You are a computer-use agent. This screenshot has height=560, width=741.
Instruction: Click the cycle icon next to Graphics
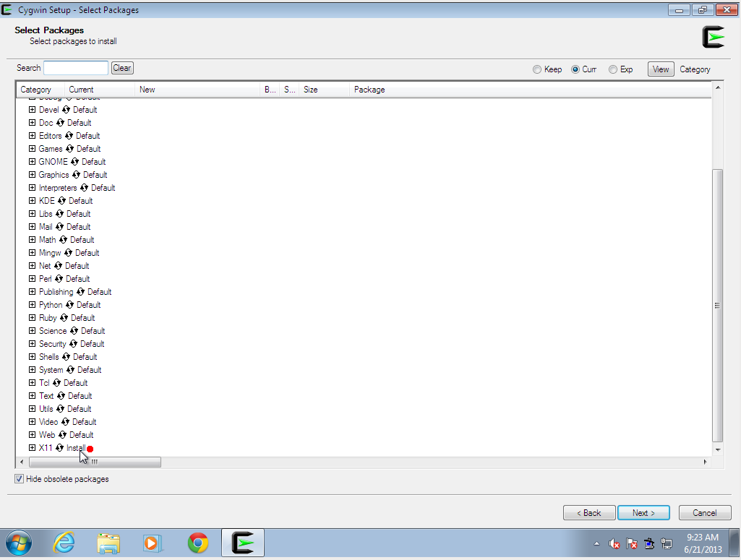76,175
